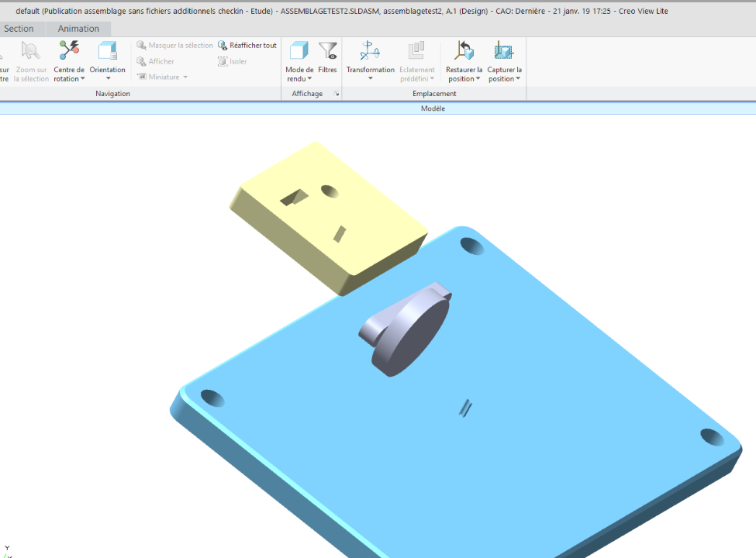
Task: Click the Isoler button
Action: pyautogui.click(x=233, y=61)
